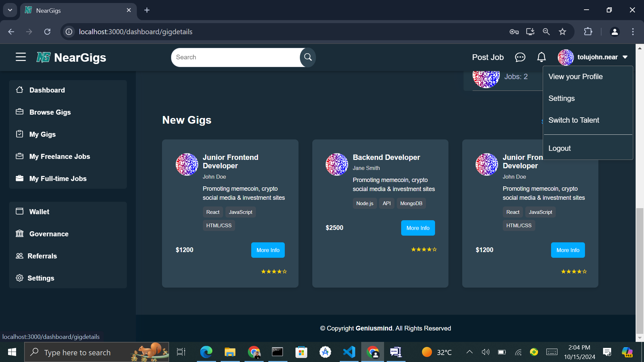644x362 pixels.
Task: Open Browse Gigs in the sidebar
Action: [x=50, y=112]
